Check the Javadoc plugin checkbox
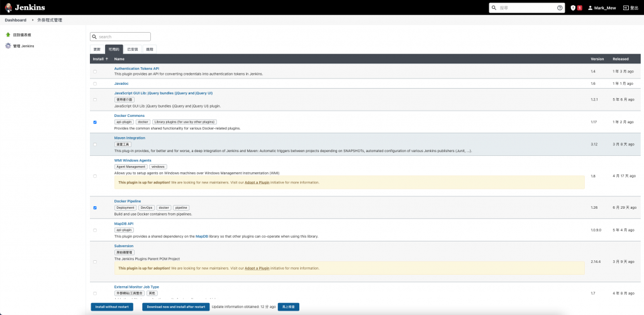The image size is (644, 315). (x=95, y=84)
